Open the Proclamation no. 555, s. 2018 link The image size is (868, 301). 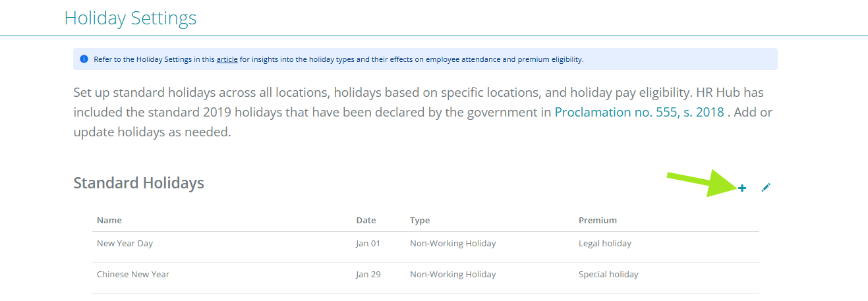tap(639, 112)
